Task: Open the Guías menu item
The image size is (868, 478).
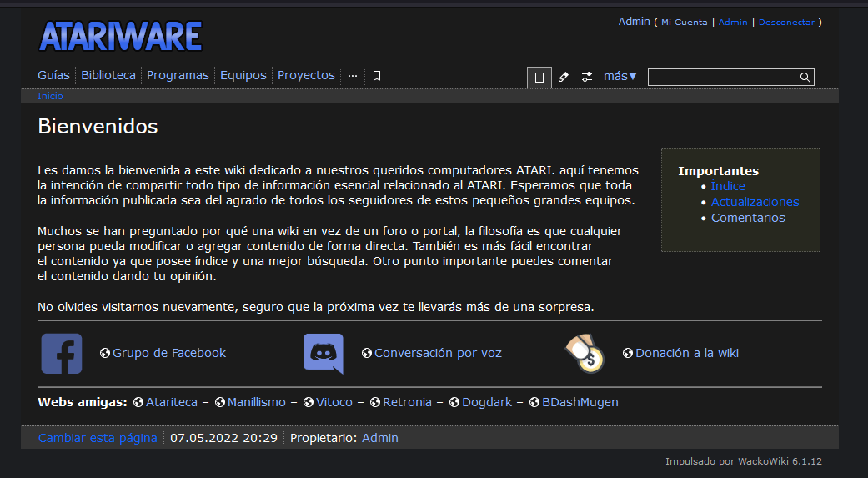Action: coord(53,75)
